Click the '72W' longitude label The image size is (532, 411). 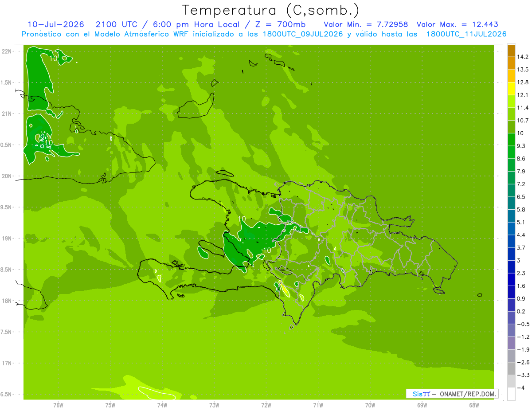point(266,405)
